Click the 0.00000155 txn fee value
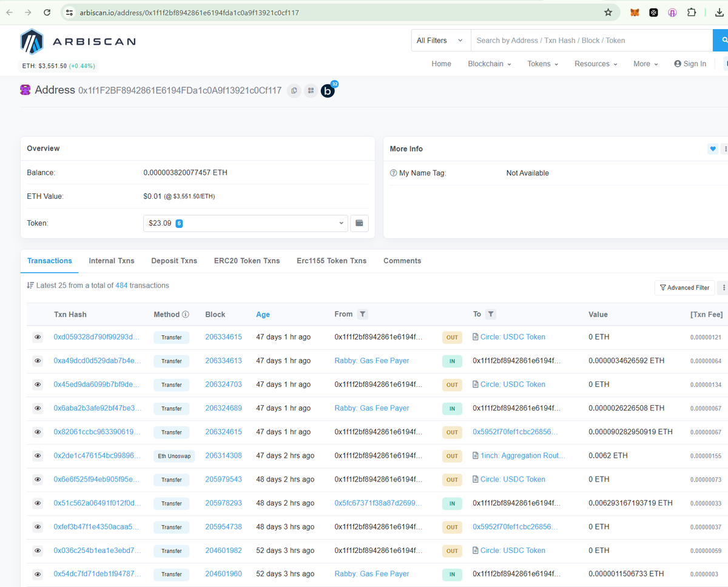 (706, 456)
